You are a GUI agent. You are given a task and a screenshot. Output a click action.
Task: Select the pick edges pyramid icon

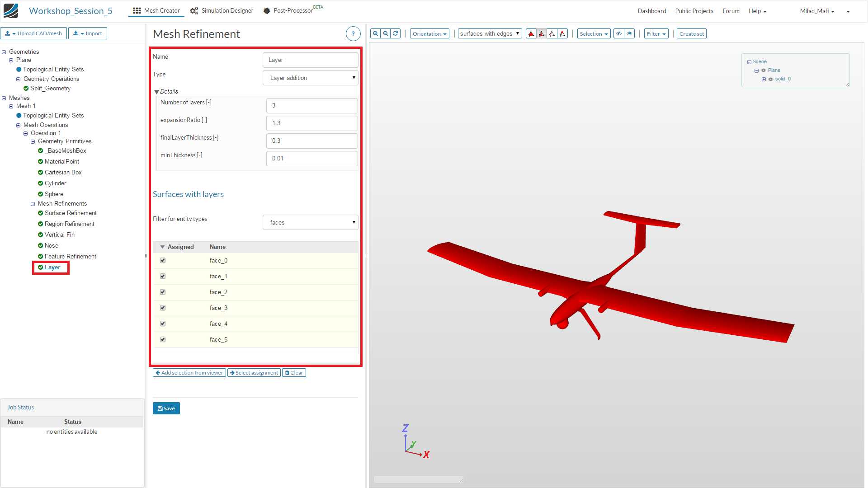coord(552,34)
